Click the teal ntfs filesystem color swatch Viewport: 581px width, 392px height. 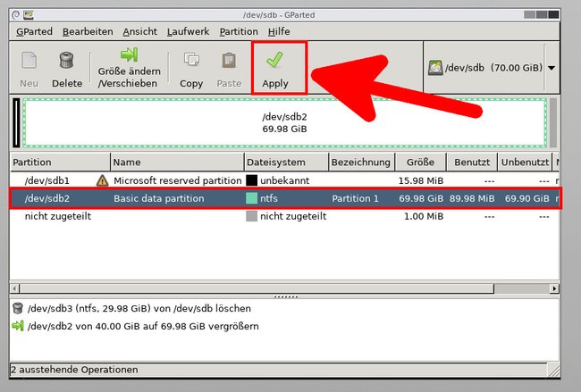251,198
